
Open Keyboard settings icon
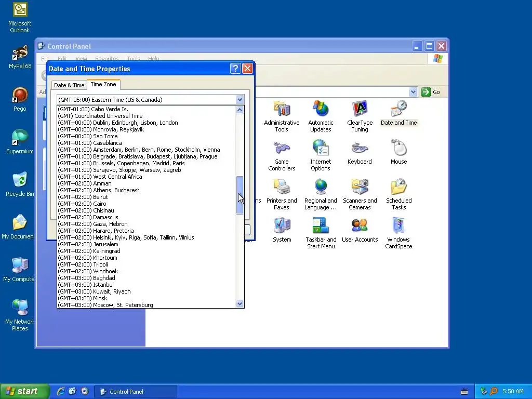click(x=360, y=152)
